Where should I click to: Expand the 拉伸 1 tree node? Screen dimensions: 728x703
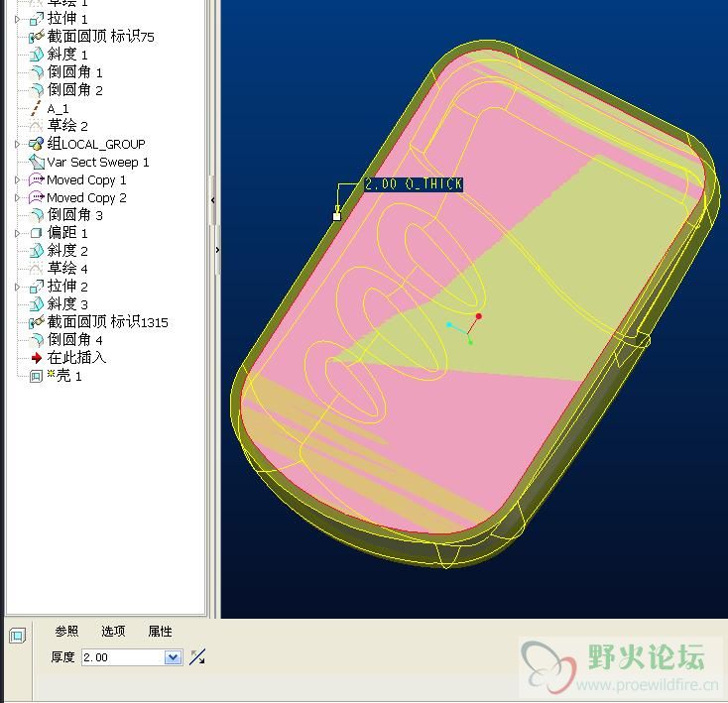[x=17, y=20]
